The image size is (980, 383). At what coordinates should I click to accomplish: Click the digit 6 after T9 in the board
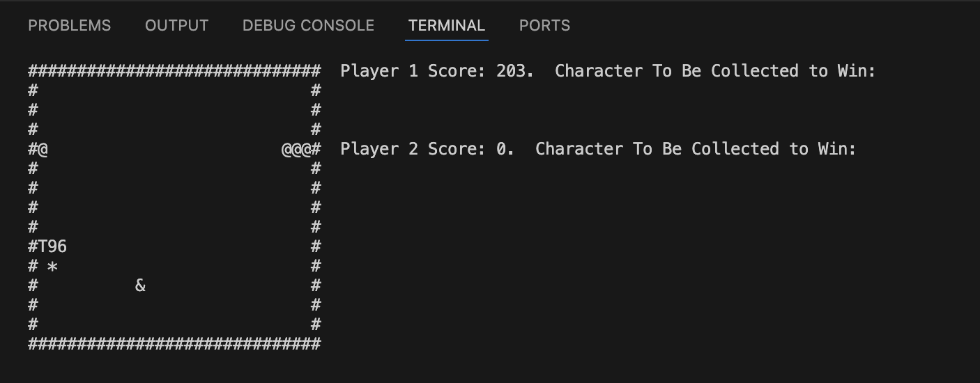62,247
